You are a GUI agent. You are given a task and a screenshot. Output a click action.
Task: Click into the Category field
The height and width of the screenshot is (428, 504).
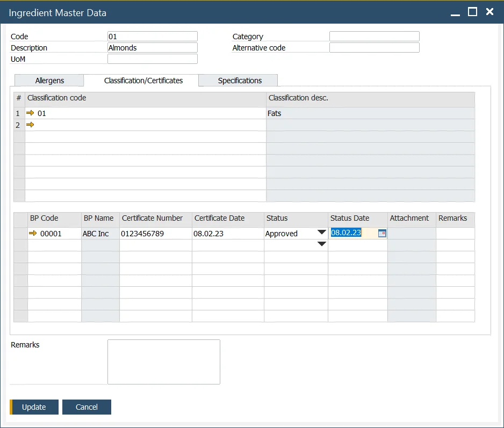[374, 37]
